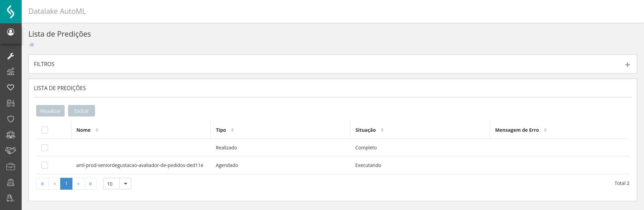
Task: Open the tractor icon in sidebar
Action: click(x=10, y=103)
